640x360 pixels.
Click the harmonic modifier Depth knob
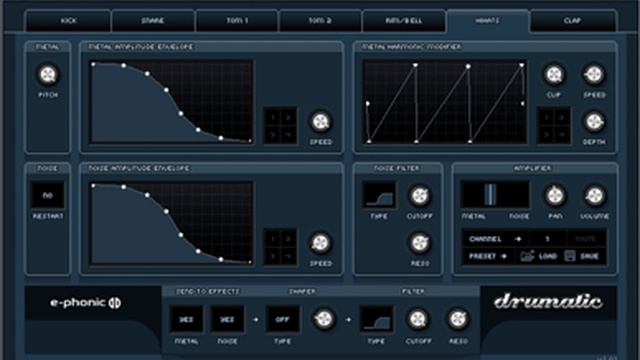click(x=594, y=122)
